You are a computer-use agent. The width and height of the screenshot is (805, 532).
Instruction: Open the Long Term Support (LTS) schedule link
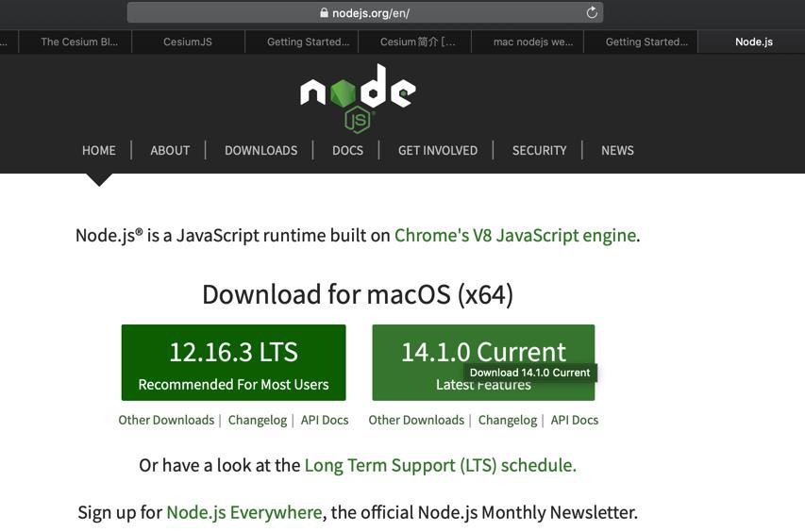coord(441,465)
